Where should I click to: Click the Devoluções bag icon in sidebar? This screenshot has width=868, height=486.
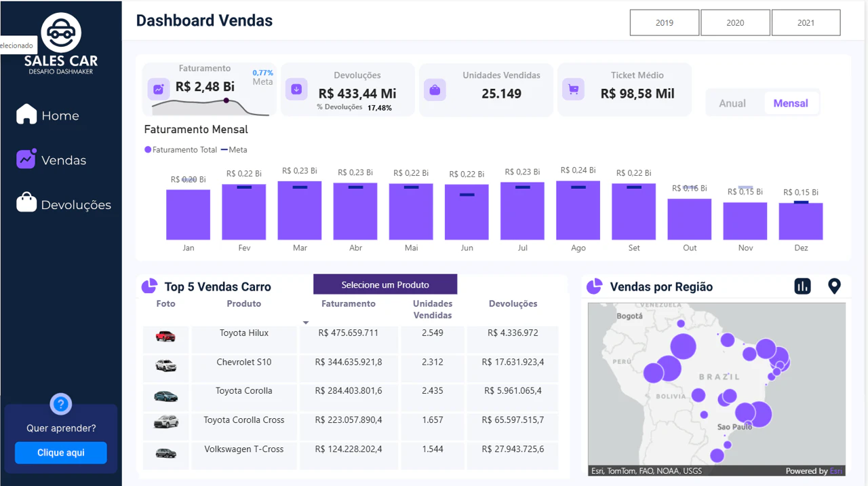26,203
